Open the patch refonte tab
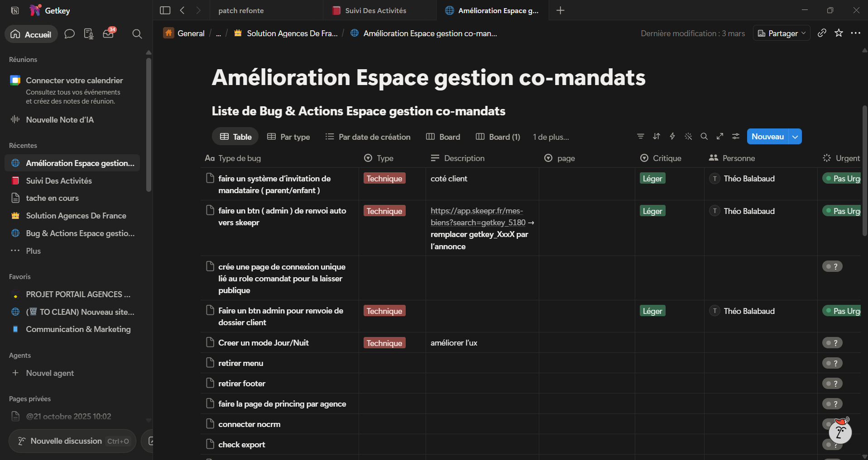Screen dimensions: 868x460 pos(266,10)
